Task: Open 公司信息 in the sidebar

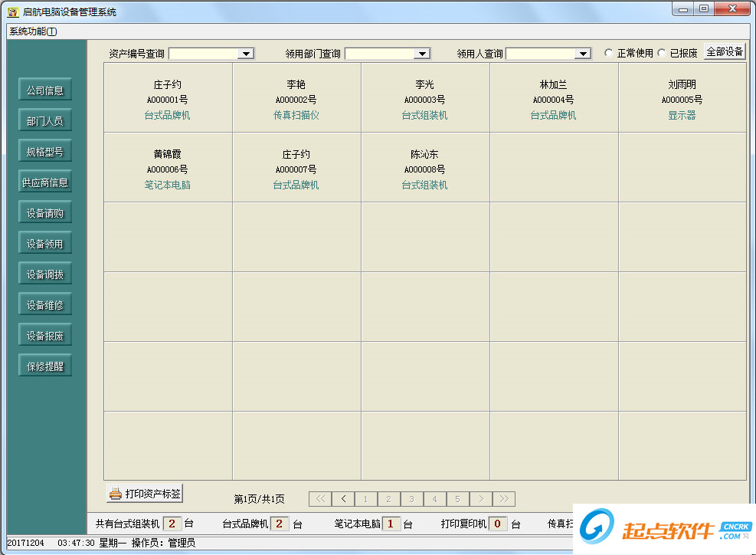Action: tap(45, 90)
